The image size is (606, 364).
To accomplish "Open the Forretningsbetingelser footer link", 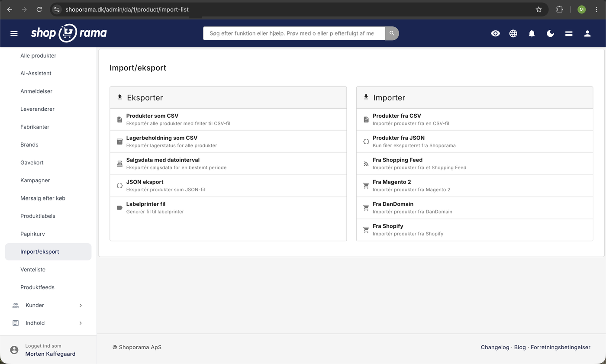I will [561, 347].
